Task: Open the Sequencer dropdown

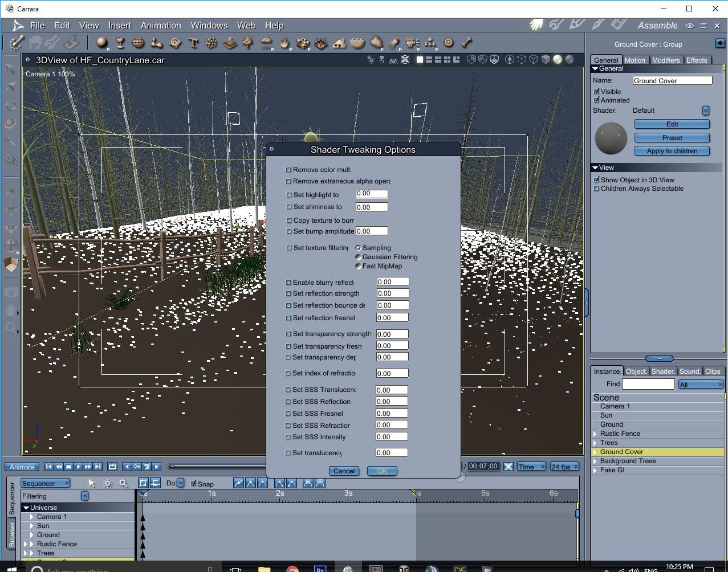Action: coord(46,483)
